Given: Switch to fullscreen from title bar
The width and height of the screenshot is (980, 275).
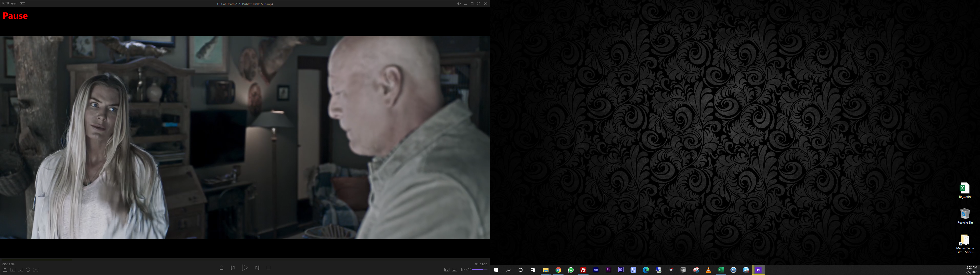Looking at the screenshot, I should (x=479, y=4).
